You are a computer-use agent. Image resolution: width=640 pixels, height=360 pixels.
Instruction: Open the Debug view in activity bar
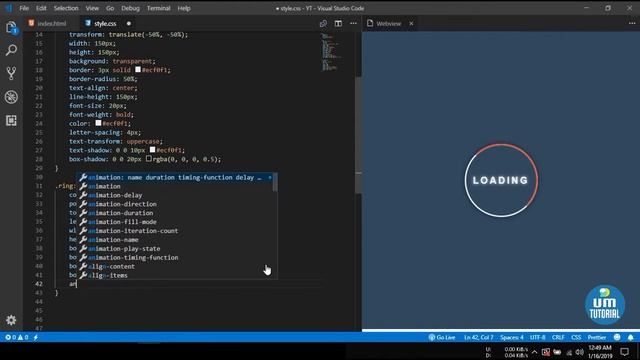(11, 97)
